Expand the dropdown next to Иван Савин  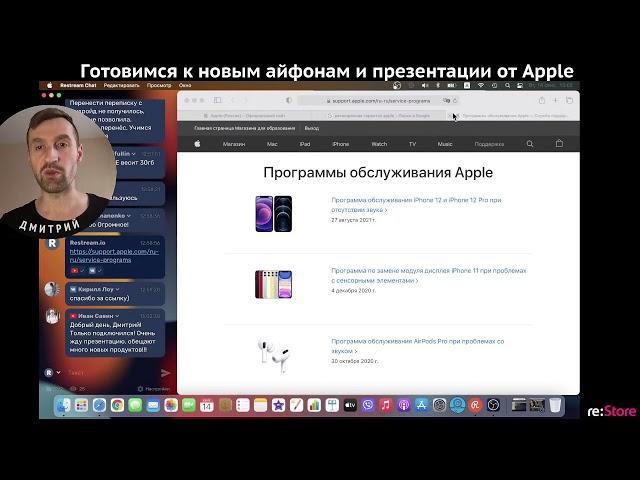click(117, 316)
